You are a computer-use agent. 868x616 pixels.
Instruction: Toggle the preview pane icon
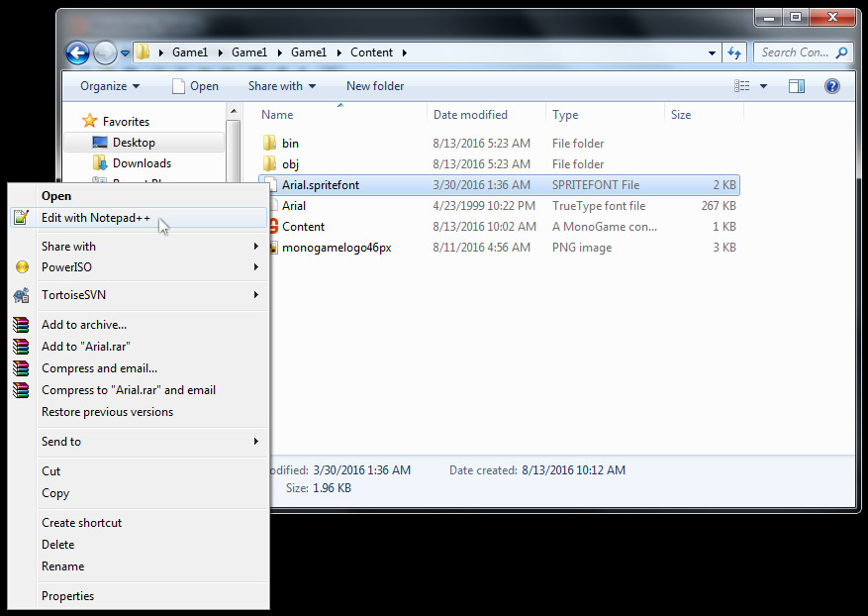[x=797, y=86]
